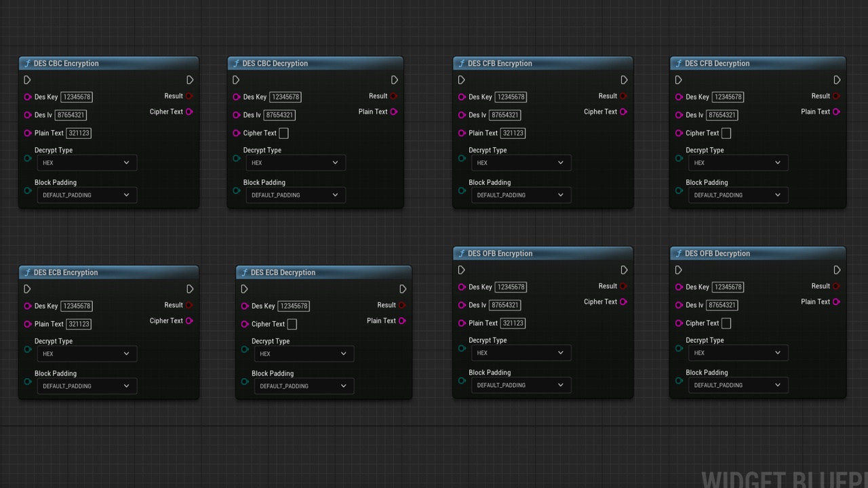This screenshot has width=868, height=488.
Task: Select the DES CFB Decryption node title
Action: [x=717, y=64]
